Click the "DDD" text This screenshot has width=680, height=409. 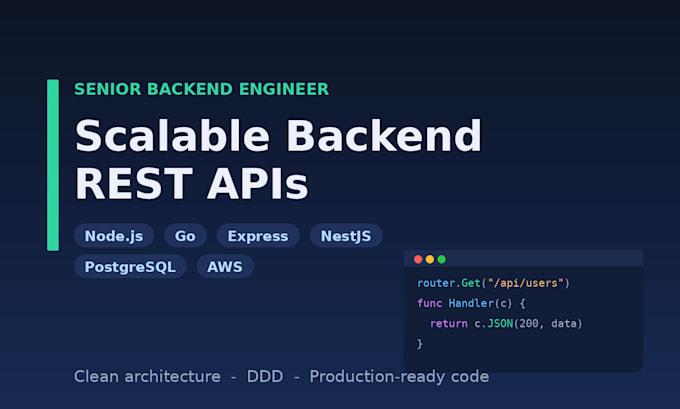point(265,376)
